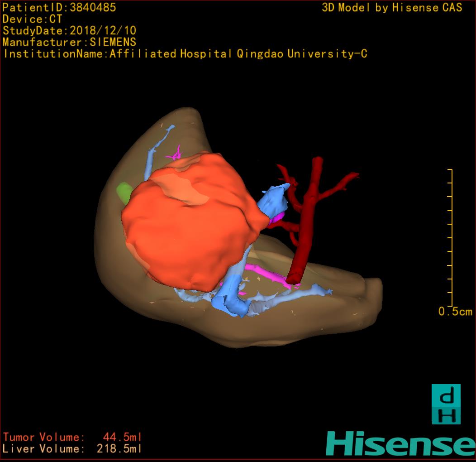Click the PatientID:3840485 text
The height and width of the screenshot is (462, 476).
coord(59,8)
